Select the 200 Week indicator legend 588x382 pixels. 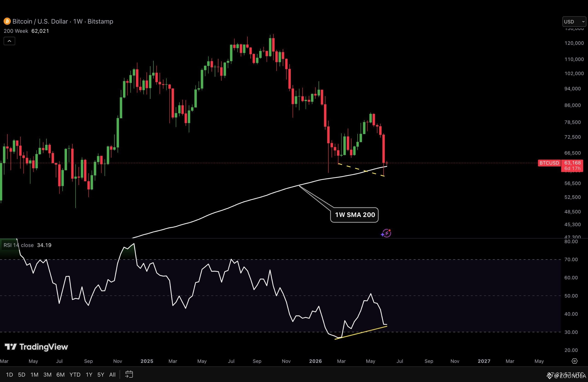click(16, 31)
